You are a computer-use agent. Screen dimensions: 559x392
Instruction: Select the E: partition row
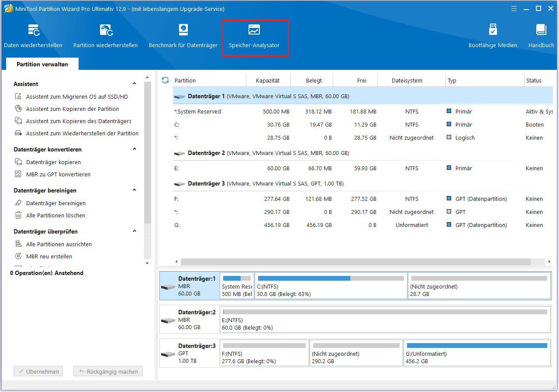click(x=362, y=168)
